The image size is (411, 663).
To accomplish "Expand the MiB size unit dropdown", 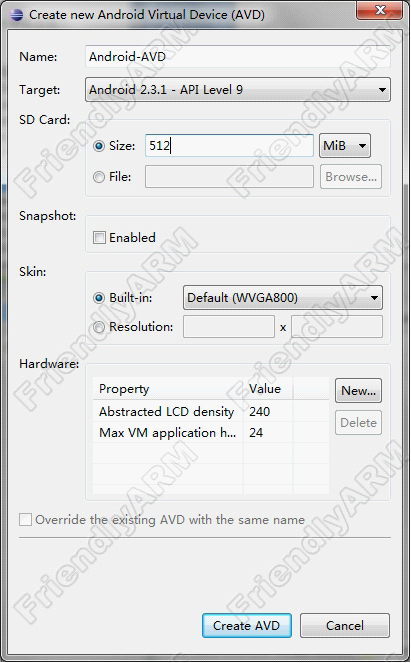I will pyautogui.click(x=345, y=146).
